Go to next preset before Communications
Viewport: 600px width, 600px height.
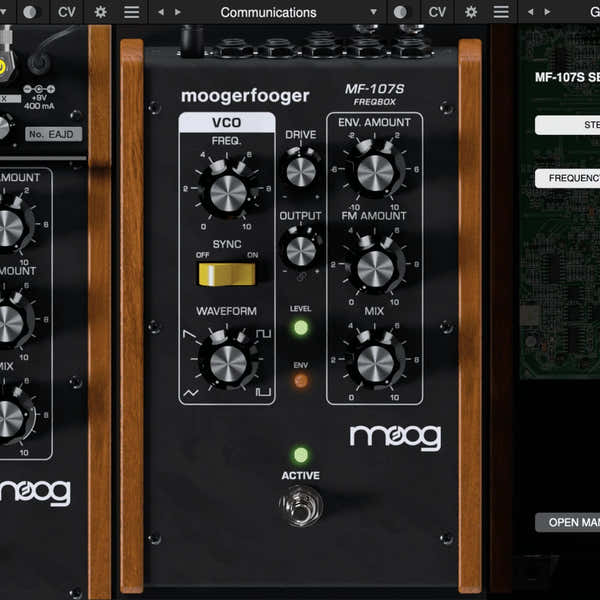(x=178, y=12)
